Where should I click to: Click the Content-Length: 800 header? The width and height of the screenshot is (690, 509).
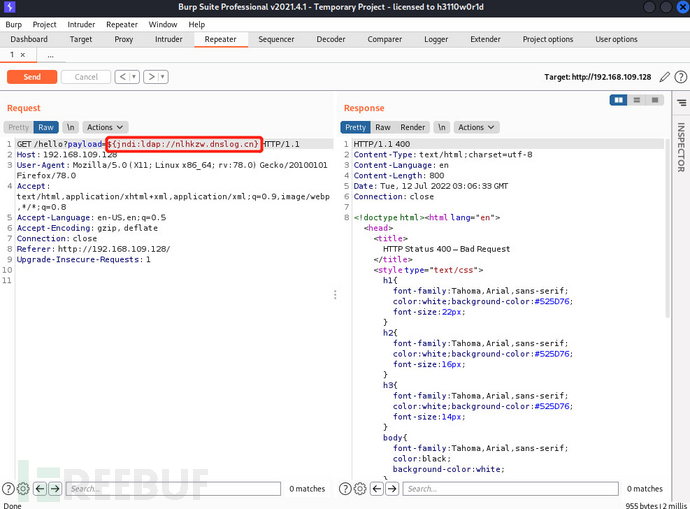click(x=399, y=176)
